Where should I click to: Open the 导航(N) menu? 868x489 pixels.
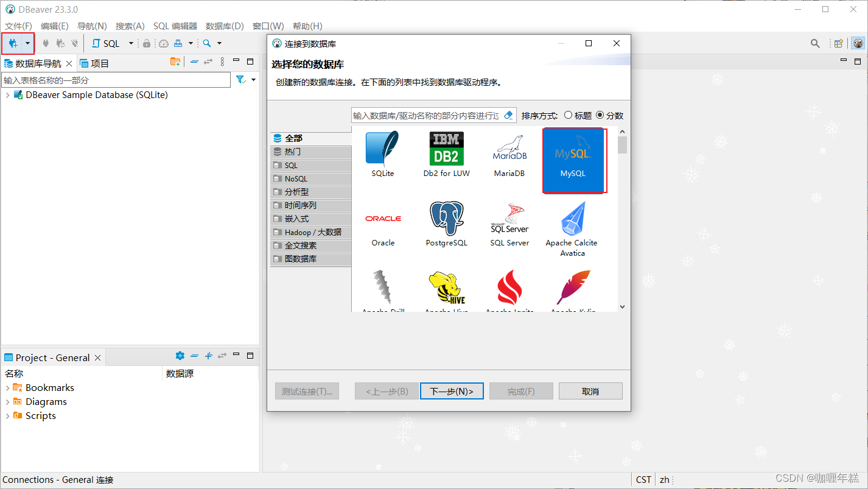pos(92,26)
